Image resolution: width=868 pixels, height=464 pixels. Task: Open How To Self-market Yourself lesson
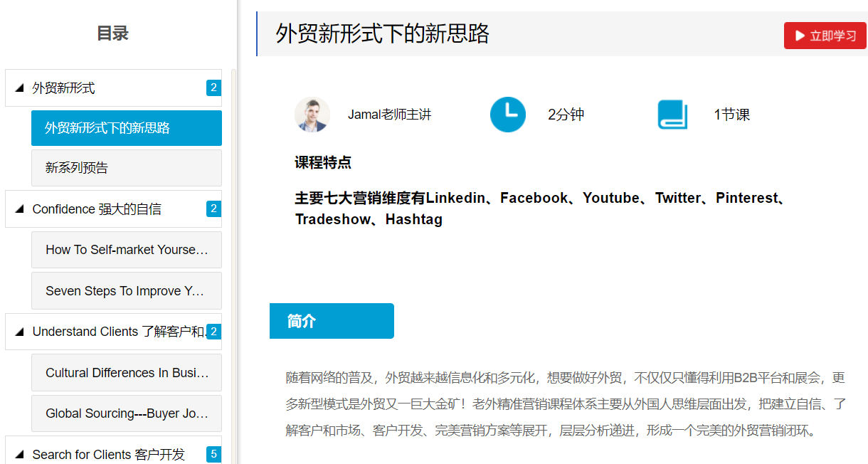pos(127,250)
